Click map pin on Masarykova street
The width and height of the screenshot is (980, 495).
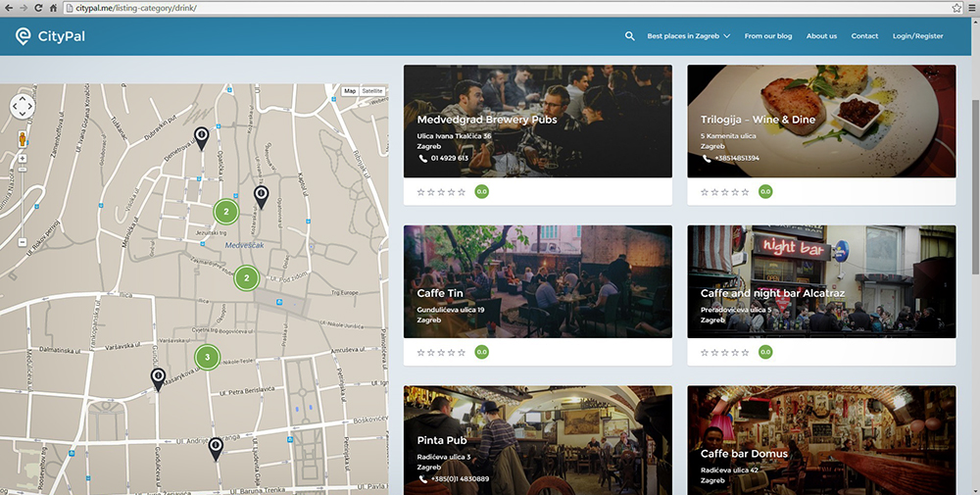(x=158, y=379)
